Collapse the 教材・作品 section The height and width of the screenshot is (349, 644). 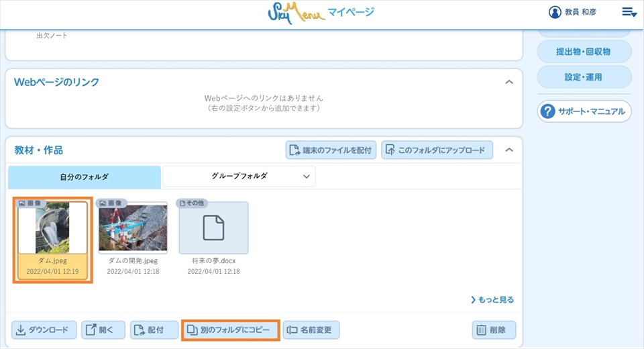pos(509,150)
